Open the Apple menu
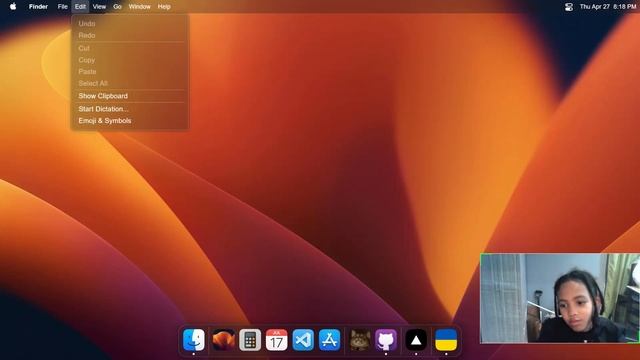 (x=13, y=7)
